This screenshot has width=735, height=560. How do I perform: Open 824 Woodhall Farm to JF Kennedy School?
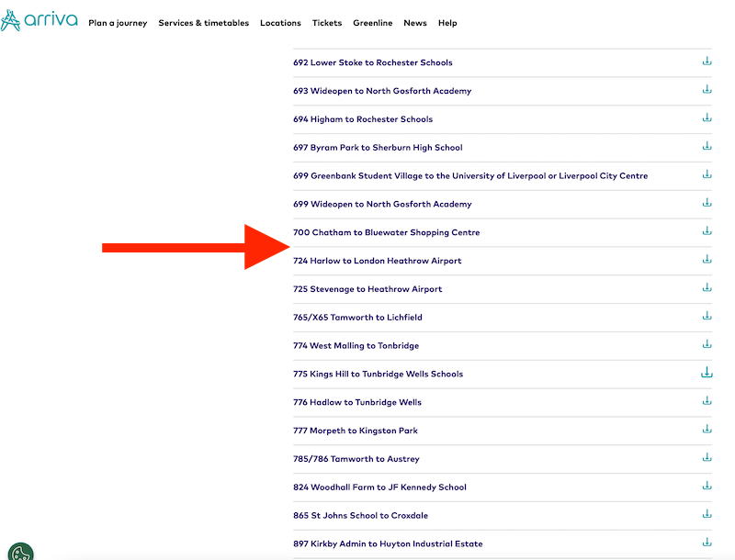(x=379, y=487)
